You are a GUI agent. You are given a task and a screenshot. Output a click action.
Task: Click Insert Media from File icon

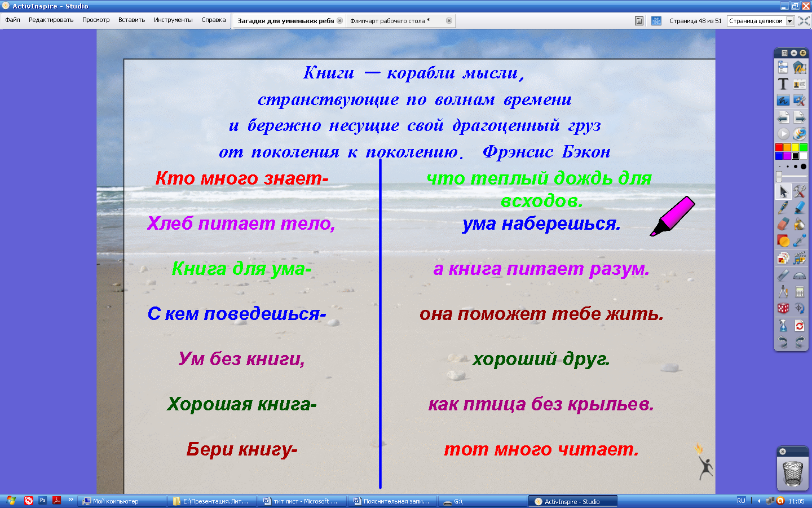point(800,259)
